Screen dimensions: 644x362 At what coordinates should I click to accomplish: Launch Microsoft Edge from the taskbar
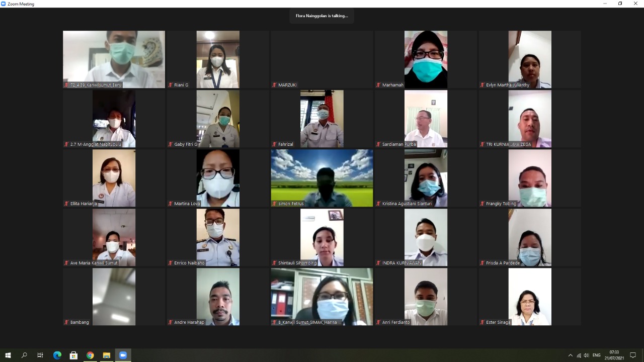57,355
